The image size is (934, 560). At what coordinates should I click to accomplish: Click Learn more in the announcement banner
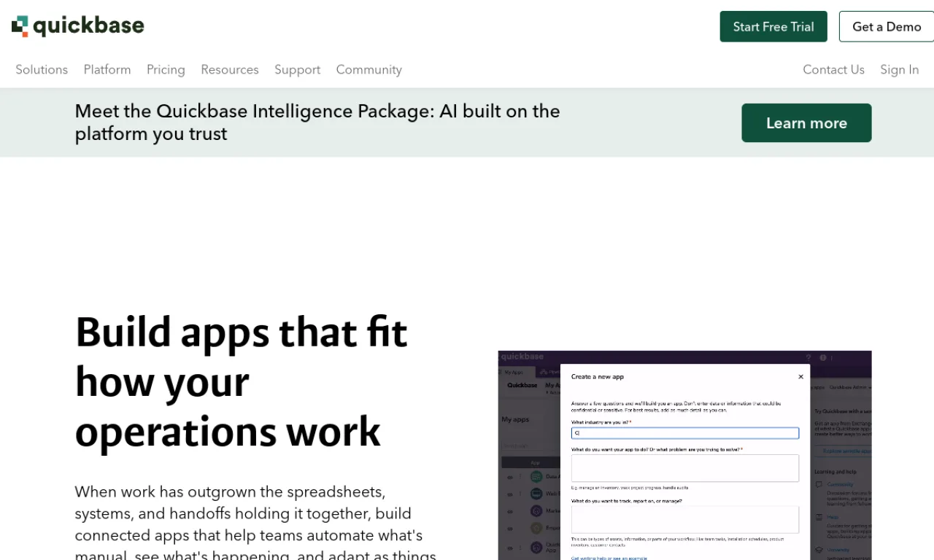pos(806,122)
